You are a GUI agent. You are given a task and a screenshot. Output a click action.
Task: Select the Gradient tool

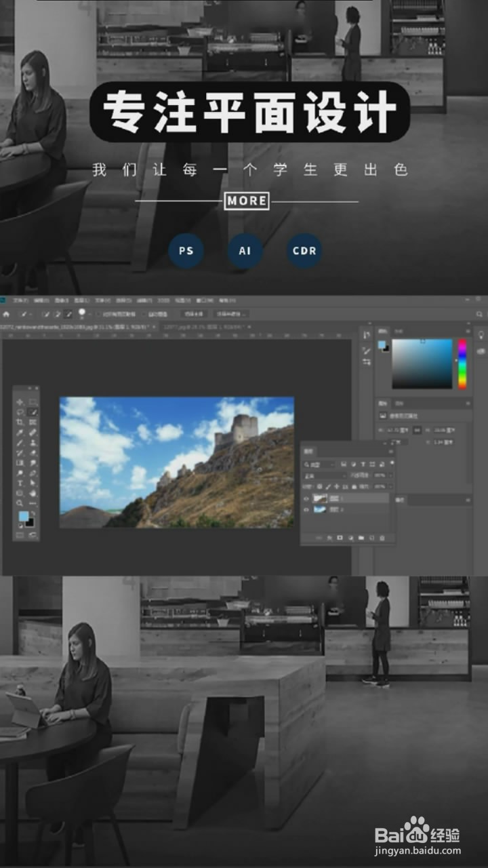click(x=20, y=463)
